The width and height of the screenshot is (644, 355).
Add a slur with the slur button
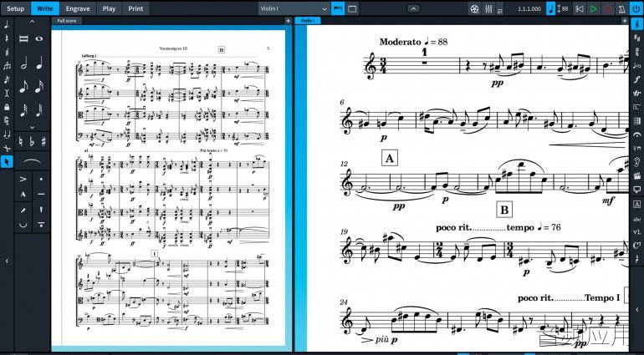(x=32, y=161)
